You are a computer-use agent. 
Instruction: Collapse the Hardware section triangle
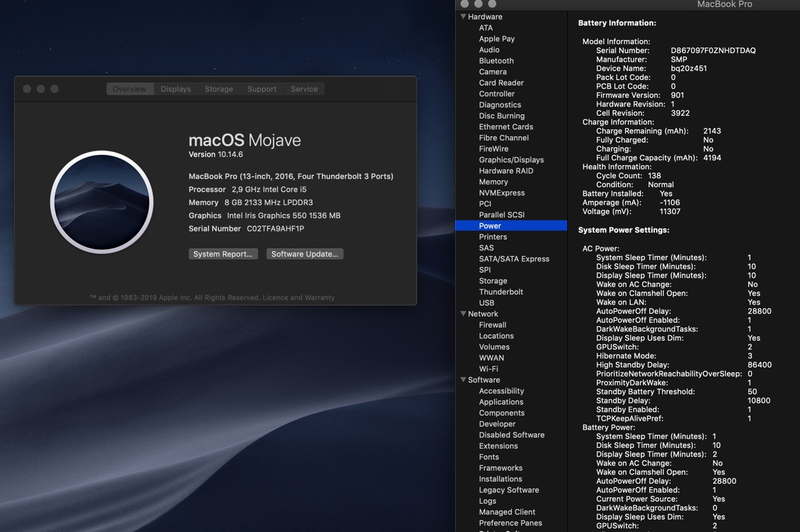463,17
